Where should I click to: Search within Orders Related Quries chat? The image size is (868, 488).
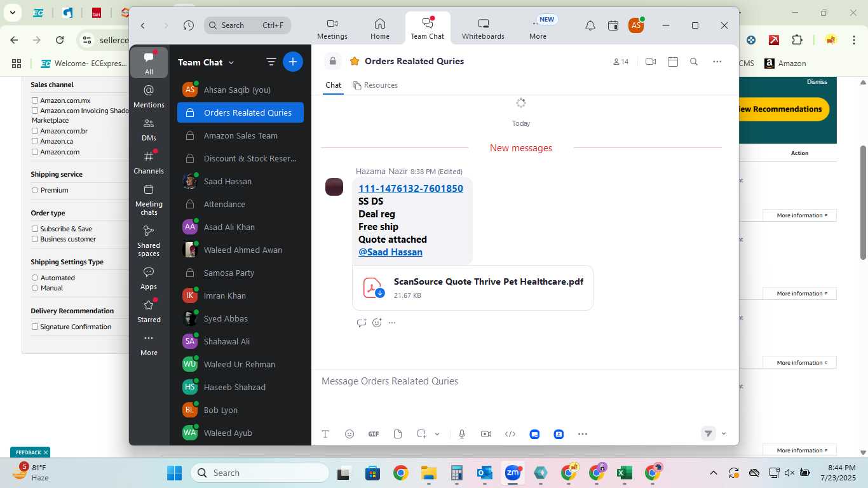tap(694, 62)
